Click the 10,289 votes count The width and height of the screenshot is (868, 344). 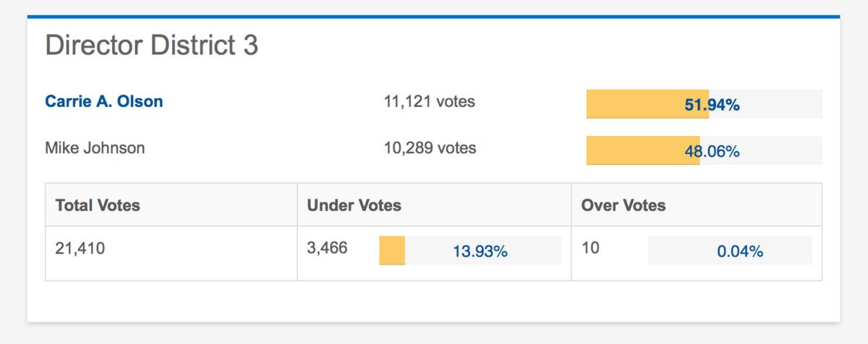pyautogui.click(x=430, y=148)
